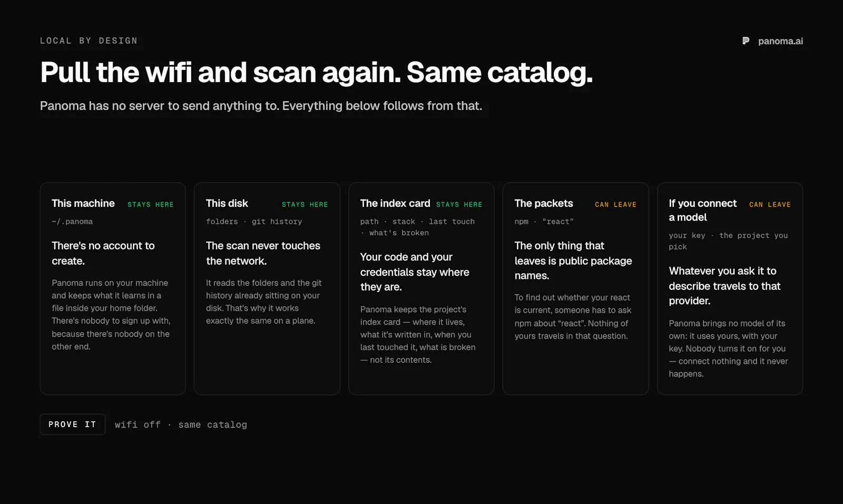Open the panoma.ai link
Viewport: 843px width, 504px height.
780,41
